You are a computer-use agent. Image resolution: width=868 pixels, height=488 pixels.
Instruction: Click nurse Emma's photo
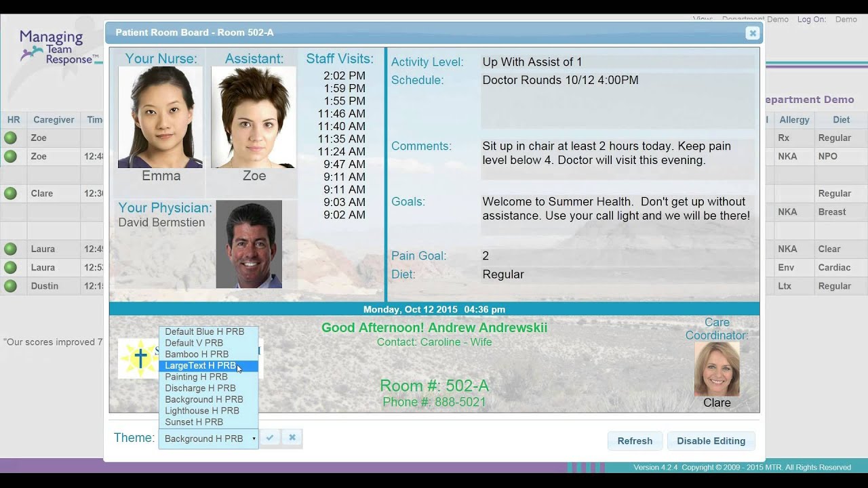(160, 117)
